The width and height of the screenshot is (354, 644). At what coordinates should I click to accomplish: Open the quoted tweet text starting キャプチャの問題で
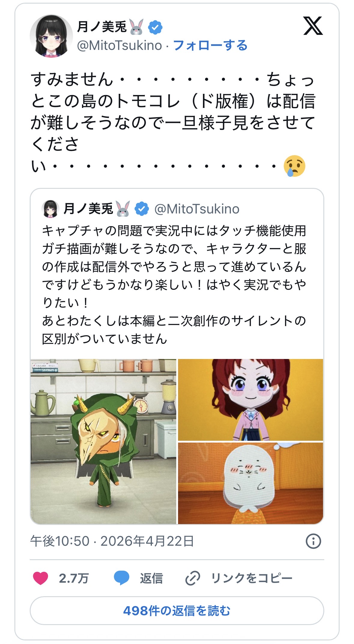[174, 284]
